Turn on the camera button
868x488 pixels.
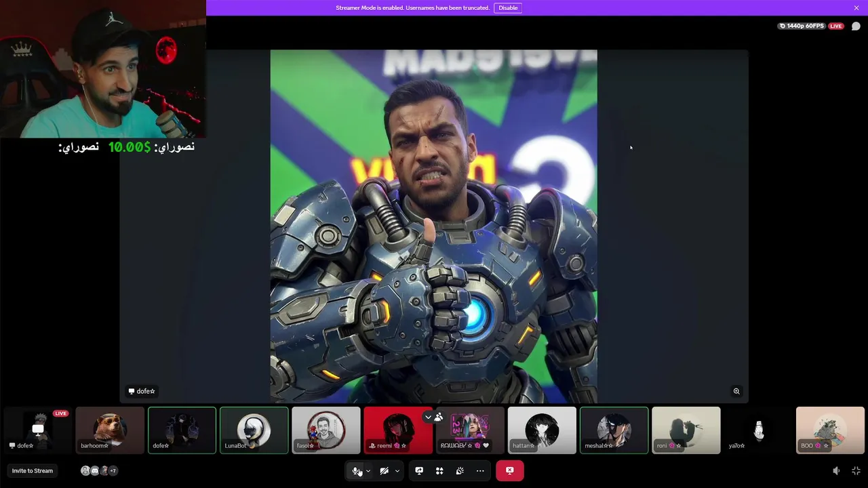coord(384,471)
